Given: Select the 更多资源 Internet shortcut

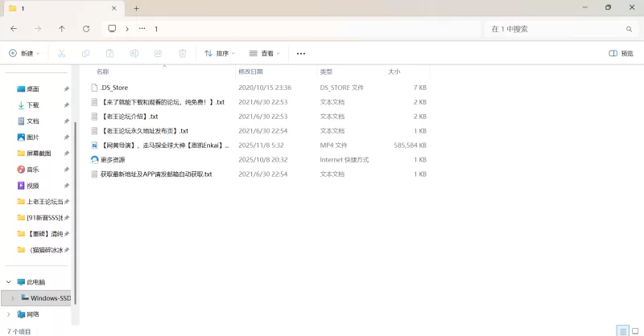Looking at the screenshot, I should 259,160.
